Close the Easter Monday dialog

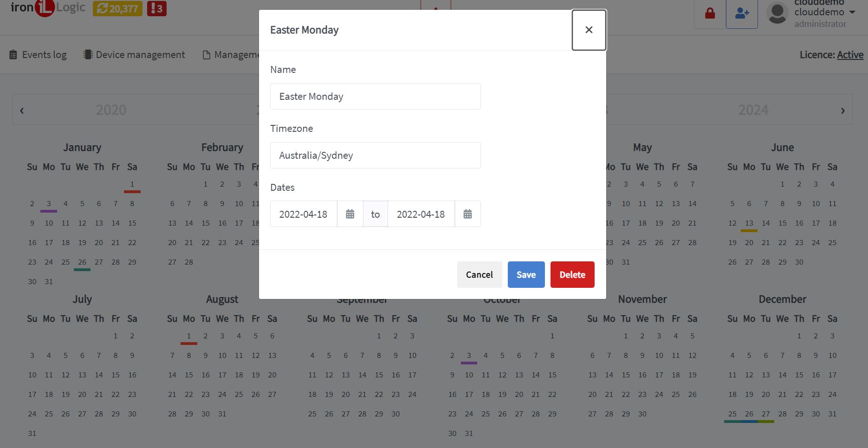click(x=589, y=30)
